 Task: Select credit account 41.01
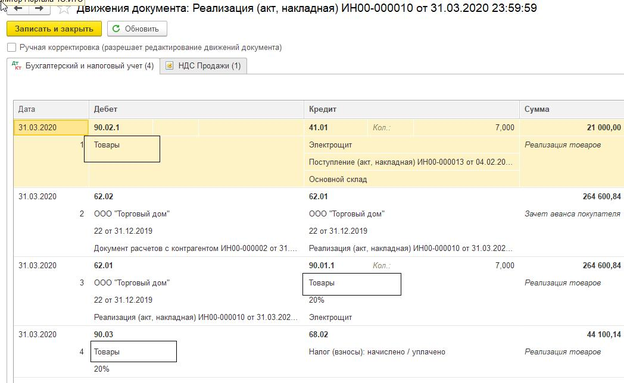pos(318,127)
